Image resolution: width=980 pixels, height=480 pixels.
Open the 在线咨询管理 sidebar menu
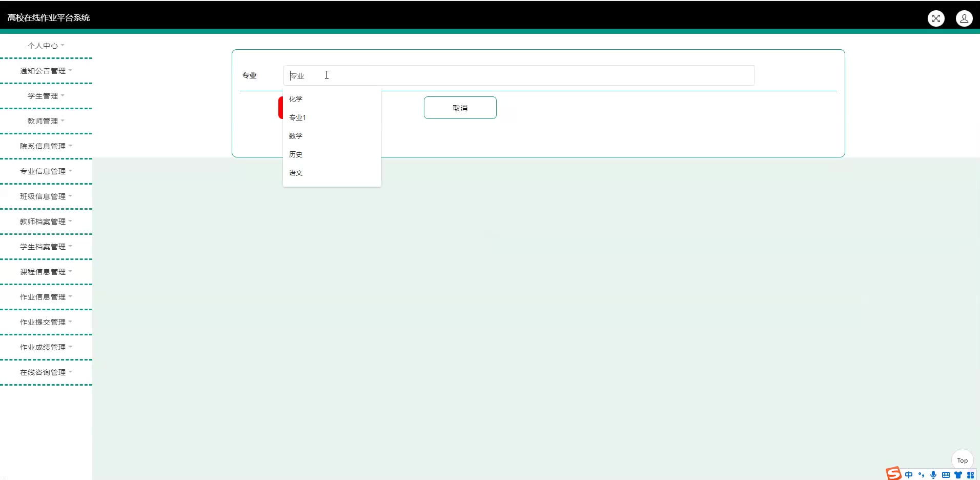[x=46, y=372]
